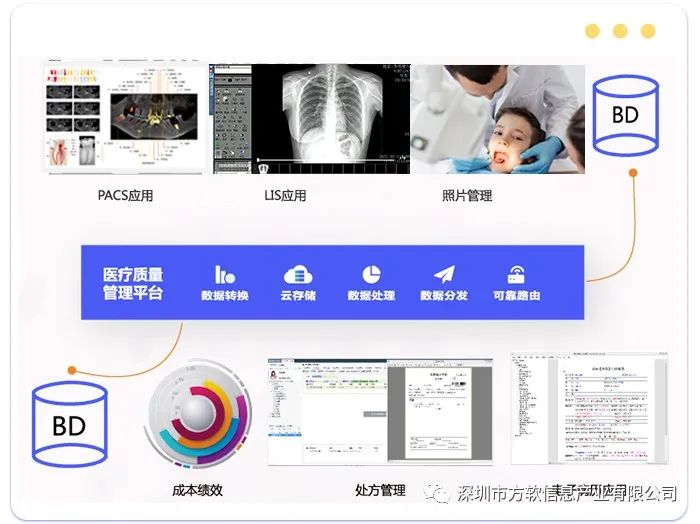Click the BD database icon at bottom left
Image resolution: width=700 pixels, height=524 pixels.
[x=69, y=424]
